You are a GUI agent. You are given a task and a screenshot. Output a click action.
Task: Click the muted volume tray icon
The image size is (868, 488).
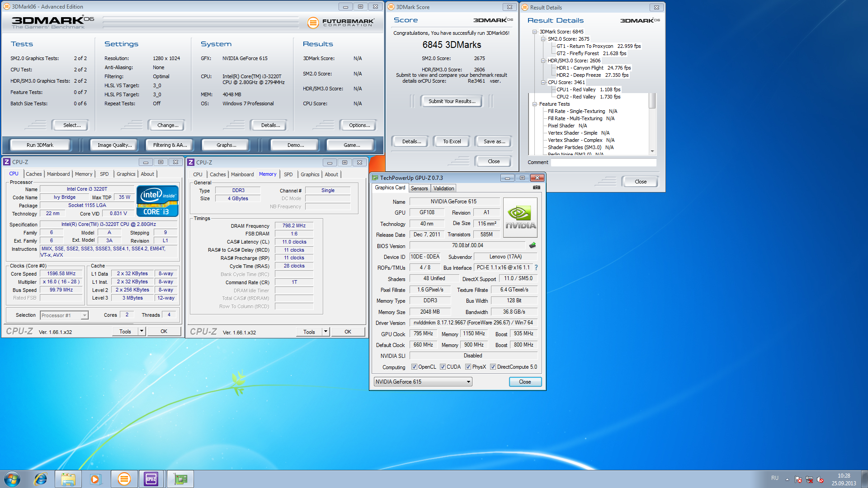point(821,479)
